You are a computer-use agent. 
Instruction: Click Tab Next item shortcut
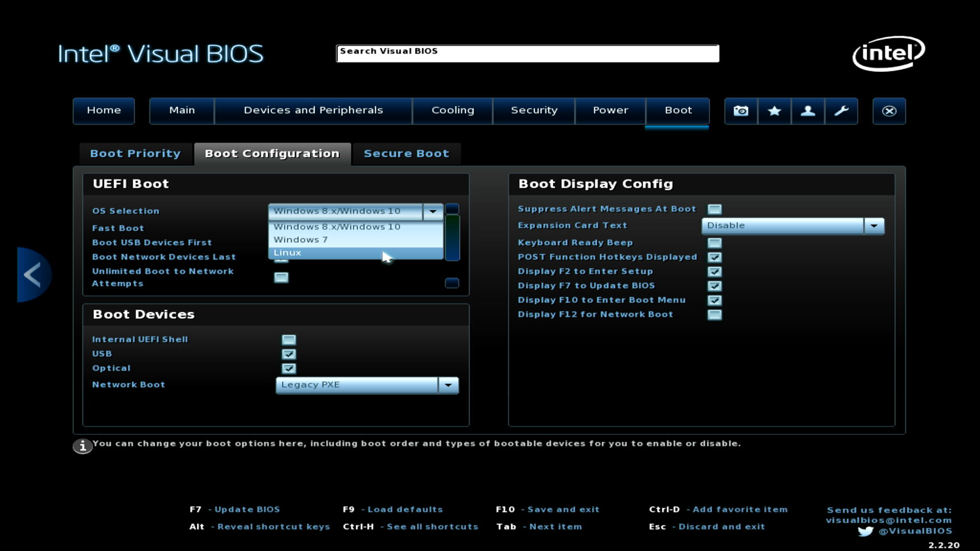click(x=539, y=527)
